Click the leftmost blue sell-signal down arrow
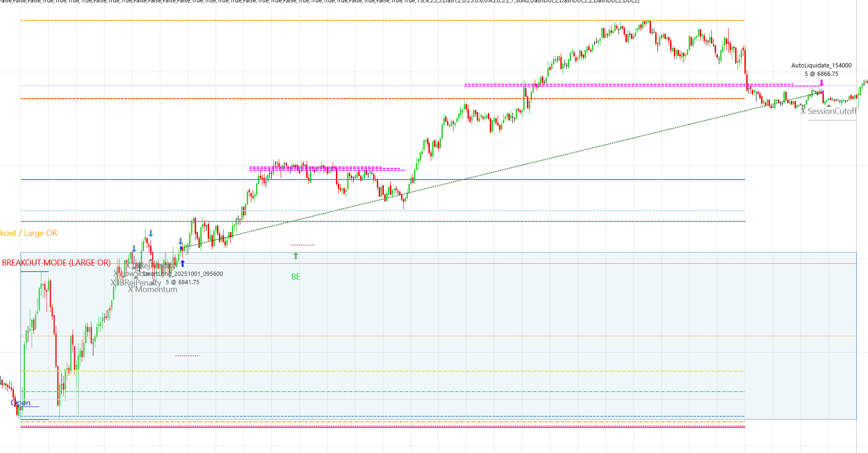This screenshot has width=868, height=453. [134, 248]
